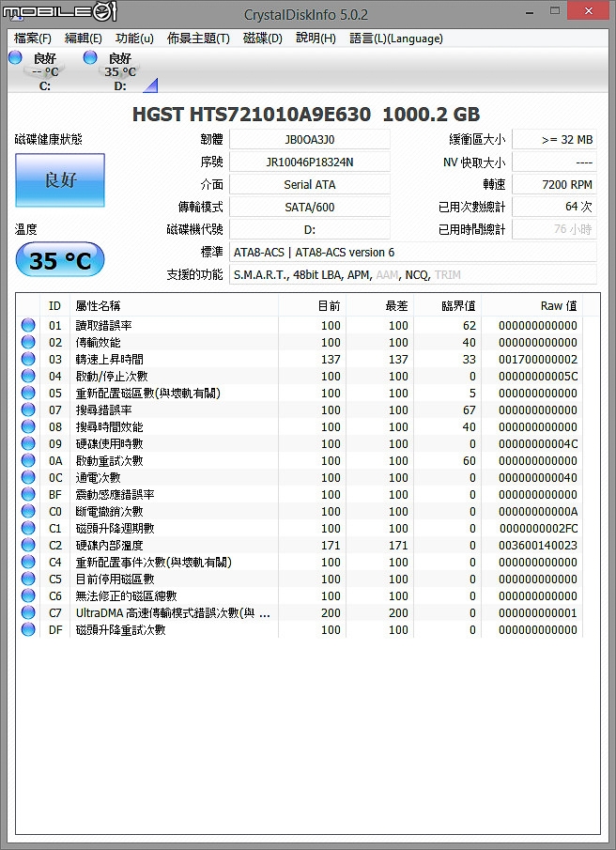Viewport: 616px width, 850px height.
Task: Maximize the CrystalDiskInfo window
Action: click(x=554, y=11)
